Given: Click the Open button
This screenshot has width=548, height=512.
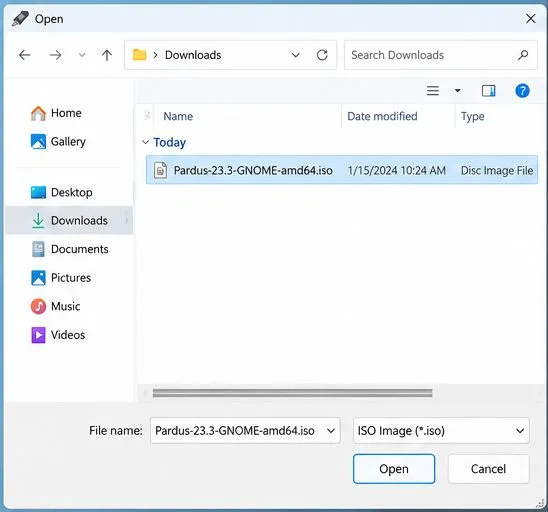Looking at the screenshot, I should (394, 469).
